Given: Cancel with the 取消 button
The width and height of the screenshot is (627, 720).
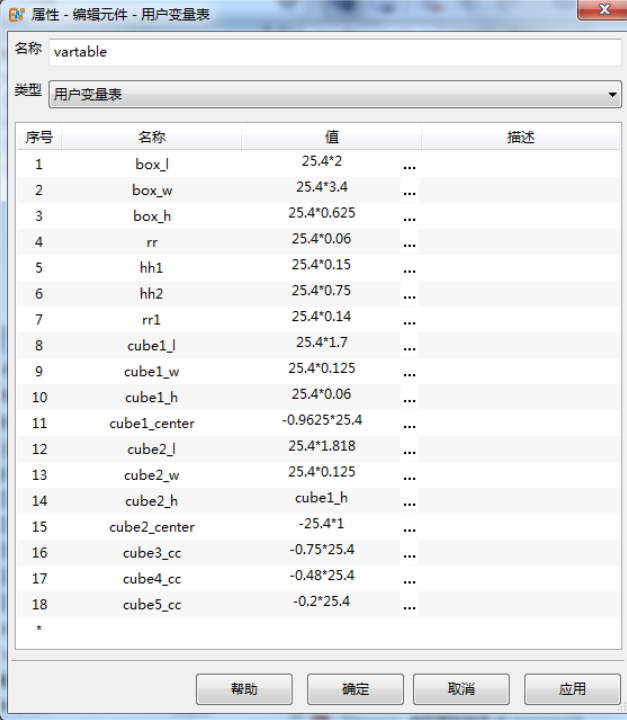Looking at the screenshot, I should click(x=461, y=689).
